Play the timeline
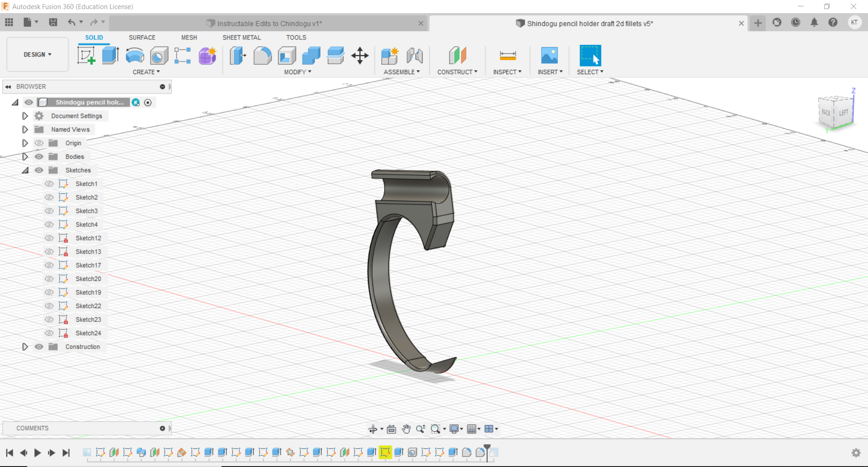This screenshot has height=467, width=868. [38, 453]
